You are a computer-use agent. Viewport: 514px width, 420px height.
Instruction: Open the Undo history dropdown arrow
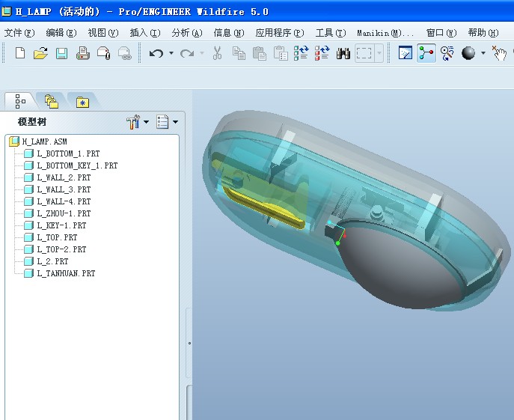point(171,53)
